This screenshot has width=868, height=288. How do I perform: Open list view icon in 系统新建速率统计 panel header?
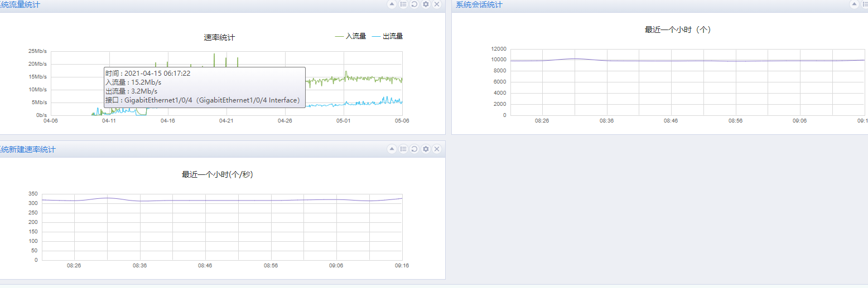(x=403, y=149)
